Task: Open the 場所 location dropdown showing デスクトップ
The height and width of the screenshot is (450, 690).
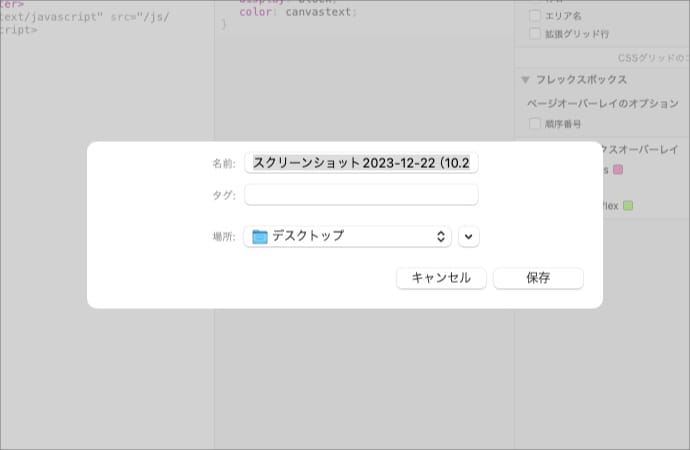Action: (347, 236)
